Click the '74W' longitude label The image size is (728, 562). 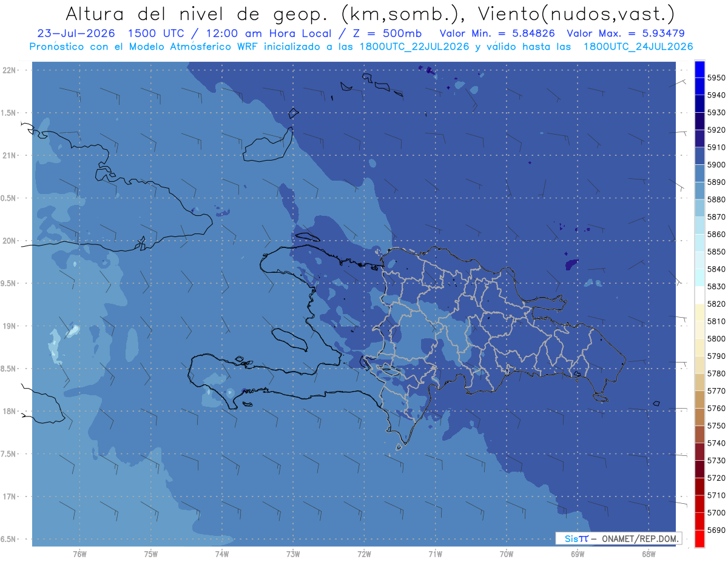pos(221,554)
